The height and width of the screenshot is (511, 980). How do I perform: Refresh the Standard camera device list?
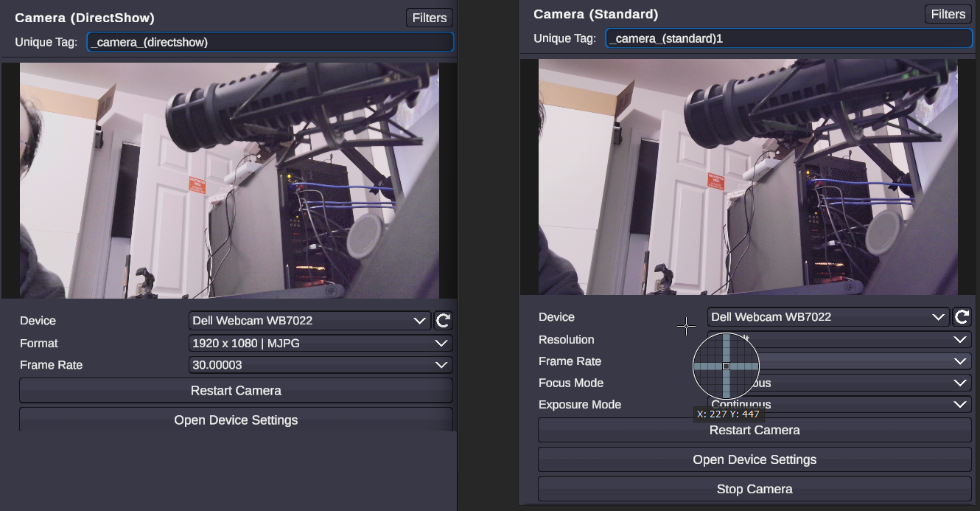tap(963, 316)
